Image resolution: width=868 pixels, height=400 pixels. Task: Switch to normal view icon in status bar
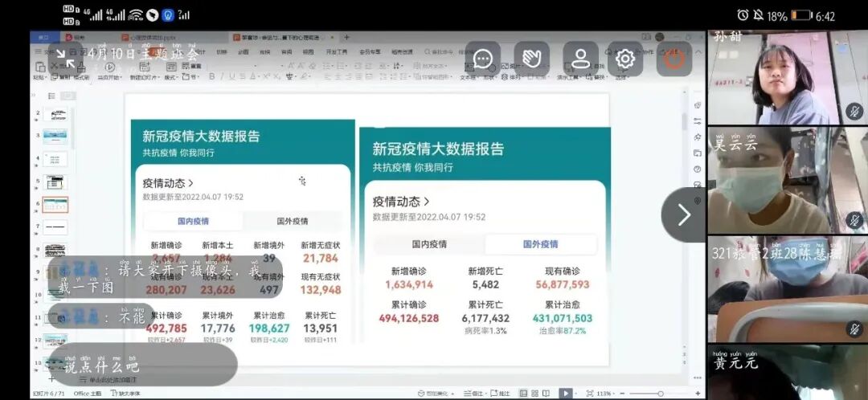coord(523,394)
